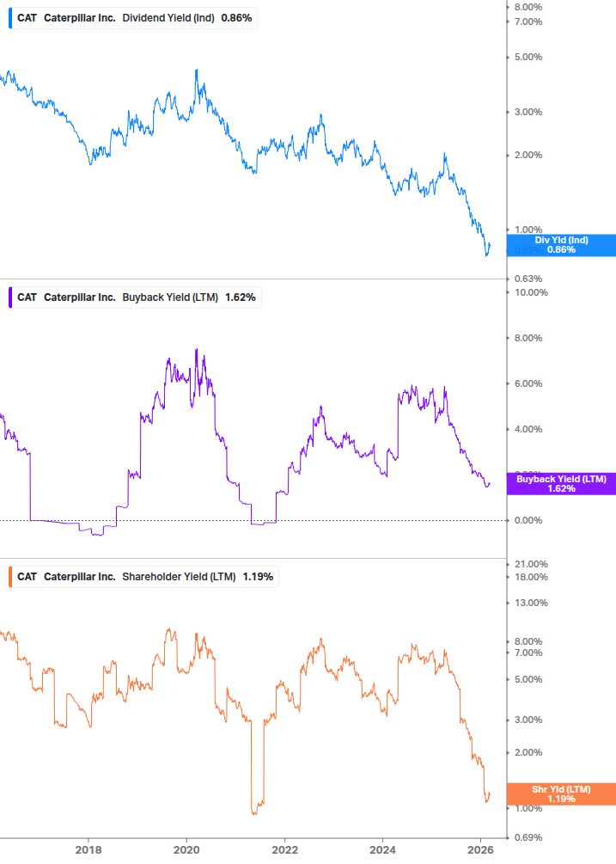This screenshot has height=864, width=616.
Task: Click the 1.62% value in Buyback Yield legend
Action: tap(241, 297)
